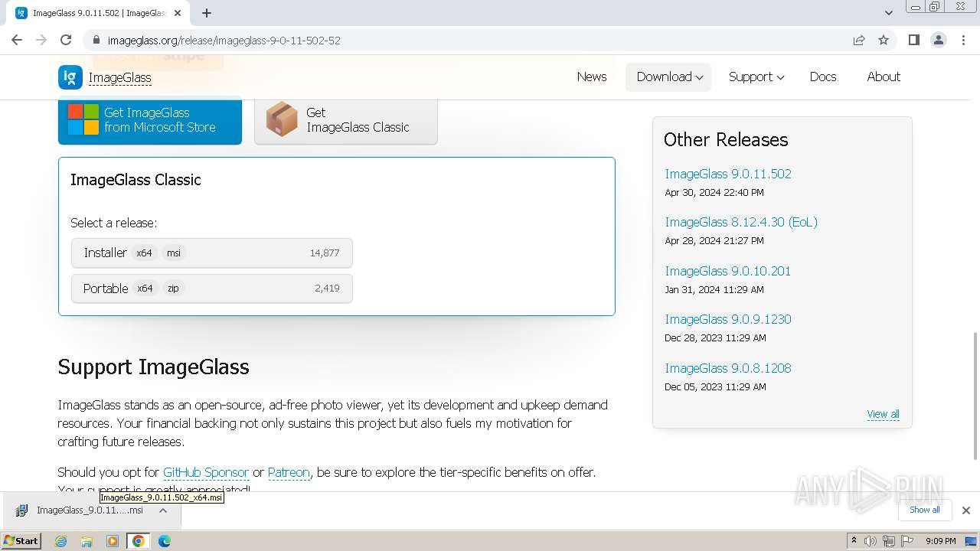Open the Chrome three-dot menu

coord(963,40)
